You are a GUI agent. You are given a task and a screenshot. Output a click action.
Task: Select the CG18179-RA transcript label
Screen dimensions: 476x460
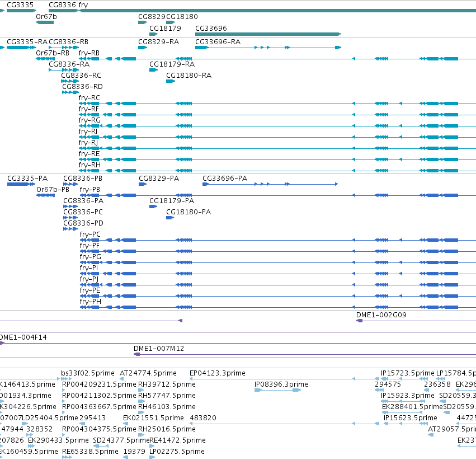pos(172,64)
